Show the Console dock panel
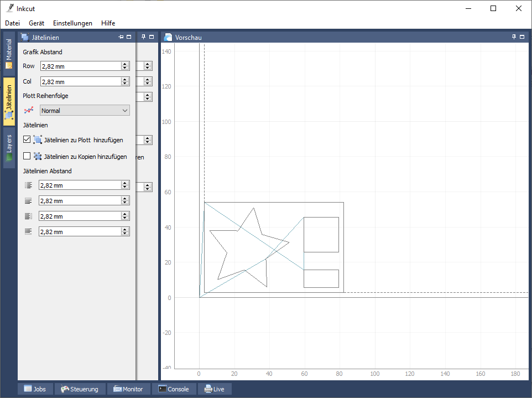The height and width of the screenshot is (398, 532). [x=174, y=389]
